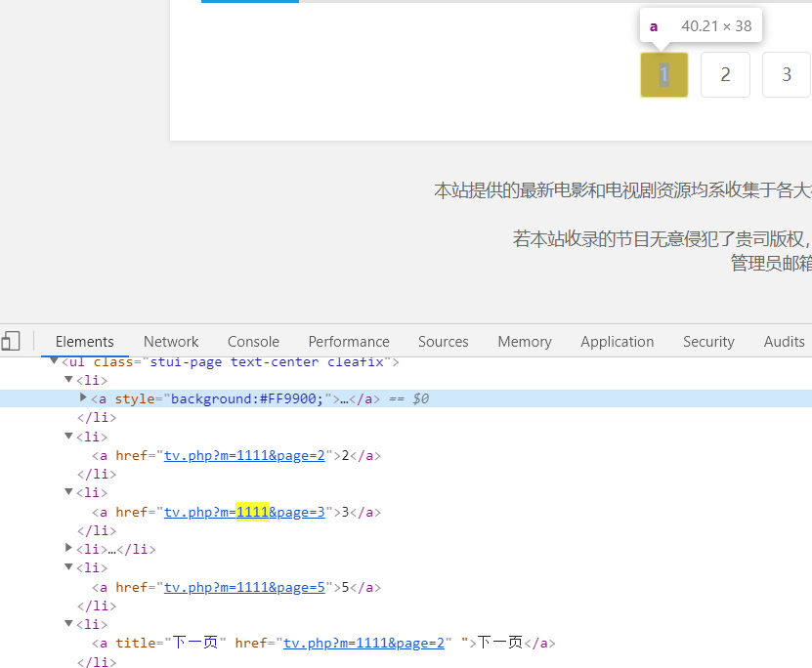Switch to the Performance tab
The width and height of the screenshot is (812, 668).
coord(349,342)
